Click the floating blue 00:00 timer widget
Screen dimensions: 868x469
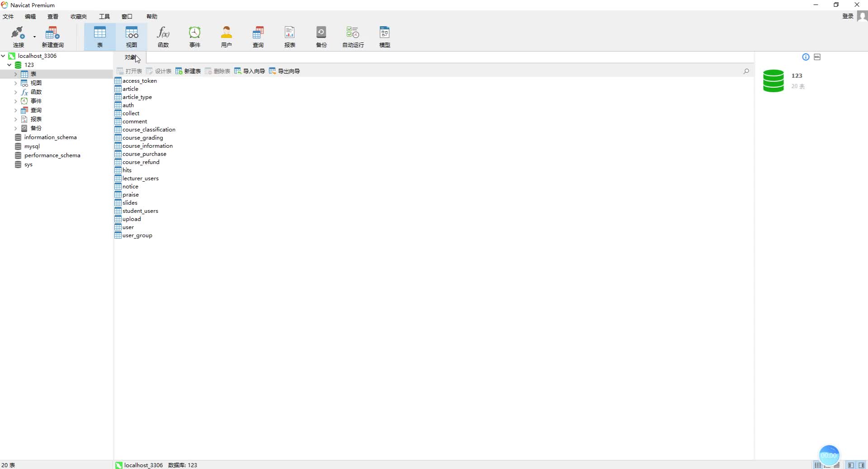point(829,455)
